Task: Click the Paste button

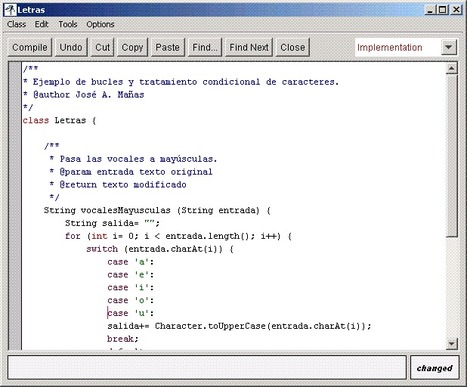Action: tap(168, 47)
